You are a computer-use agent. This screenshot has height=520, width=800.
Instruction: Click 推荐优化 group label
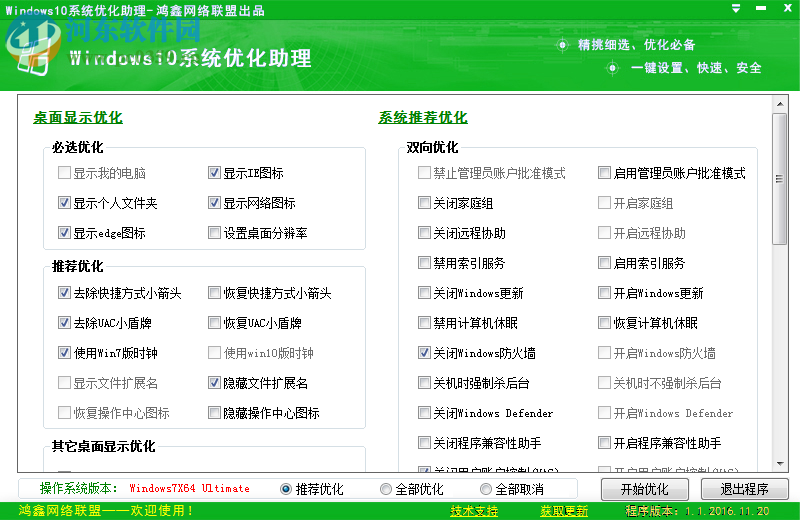click(x=78, y=266)
